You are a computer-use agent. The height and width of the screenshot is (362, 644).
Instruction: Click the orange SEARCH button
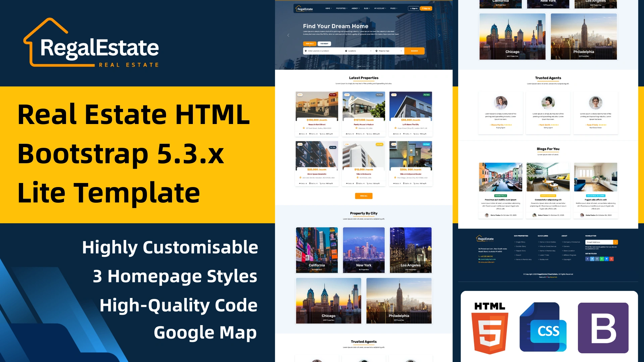point(415,51)
